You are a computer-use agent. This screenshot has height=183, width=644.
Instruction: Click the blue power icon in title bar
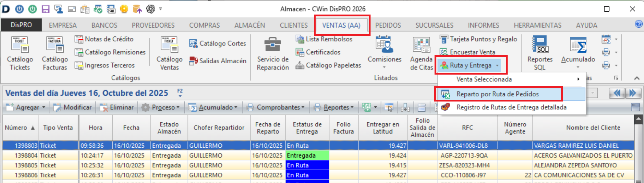click(x=19, y=9)
